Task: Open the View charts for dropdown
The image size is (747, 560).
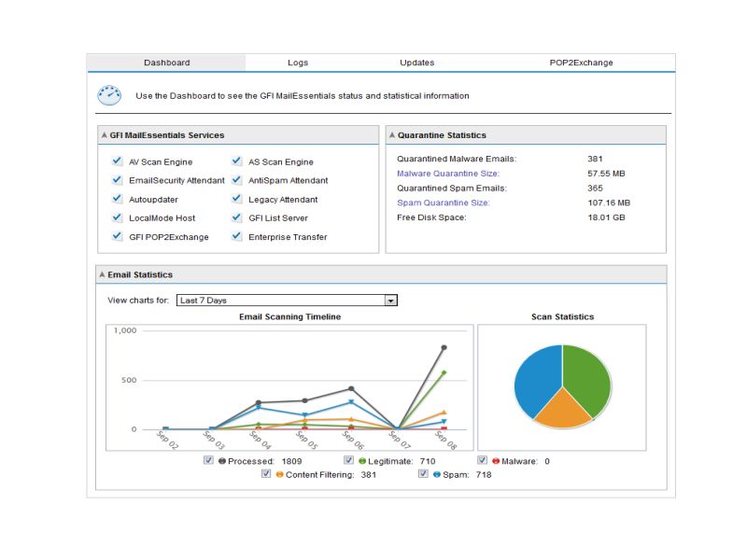Action: click(x=287, y=301)
